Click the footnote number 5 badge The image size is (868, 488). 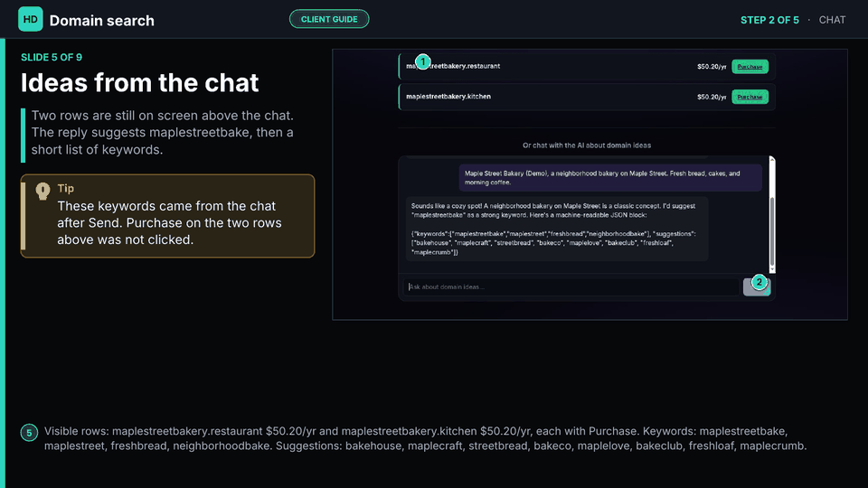coord(29,433)
